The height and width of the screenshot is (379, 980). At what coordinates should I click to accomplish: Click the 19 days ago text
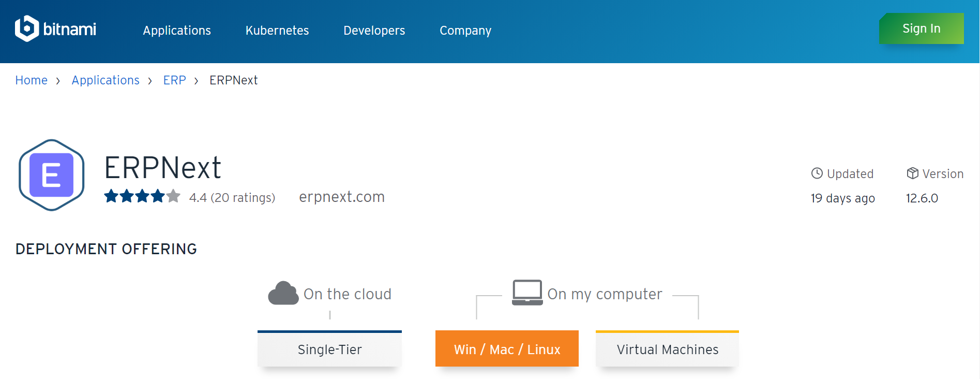pyautogui.click(x=843, y=198)
